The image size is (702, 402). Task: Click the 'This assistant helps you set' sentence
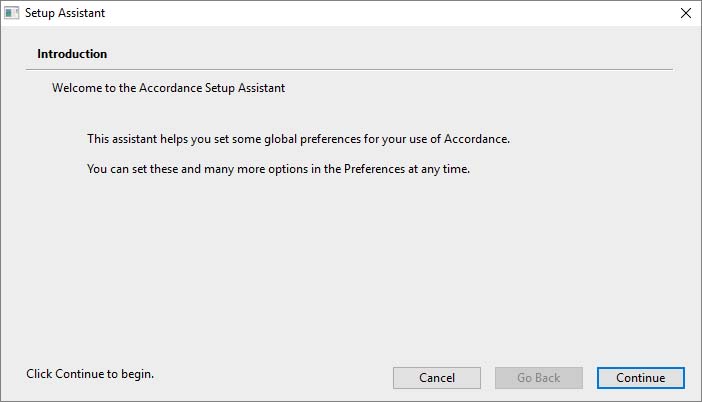pyautogui.click(x=298, y=139)
